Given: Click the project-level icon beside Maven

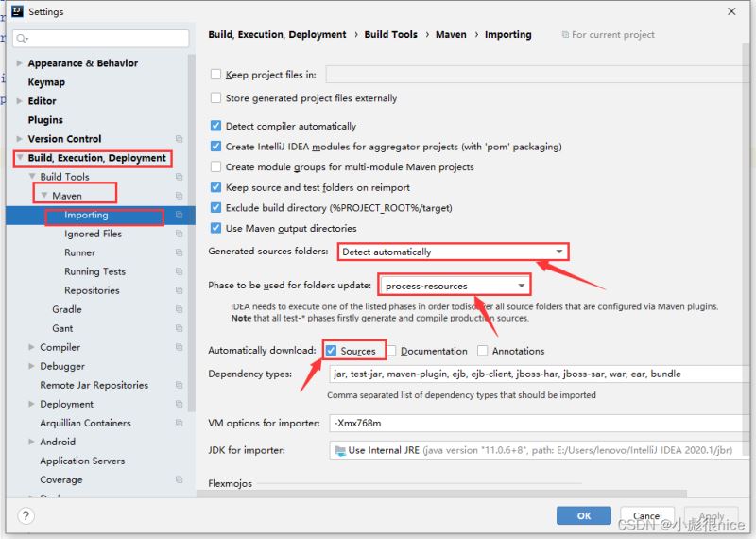Looking at the screenshot, I should pos(180,196).
